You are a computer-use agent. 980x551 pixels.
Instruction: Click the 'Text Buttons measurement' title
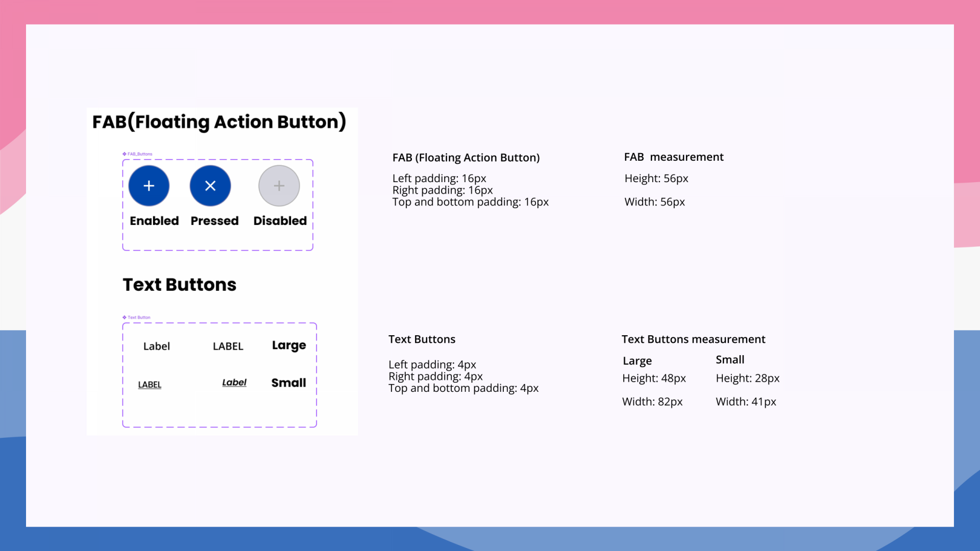(693, 339)
